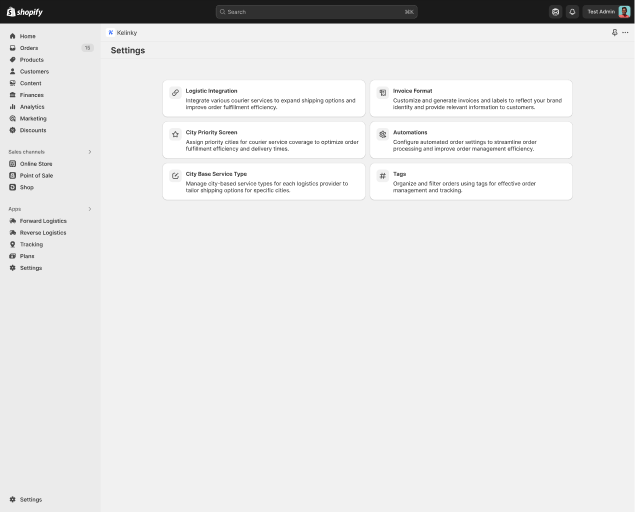This screenshot has width=635, height=512.
Task: Open Settings at bottom of sidebar
Action: pos(31,499)
